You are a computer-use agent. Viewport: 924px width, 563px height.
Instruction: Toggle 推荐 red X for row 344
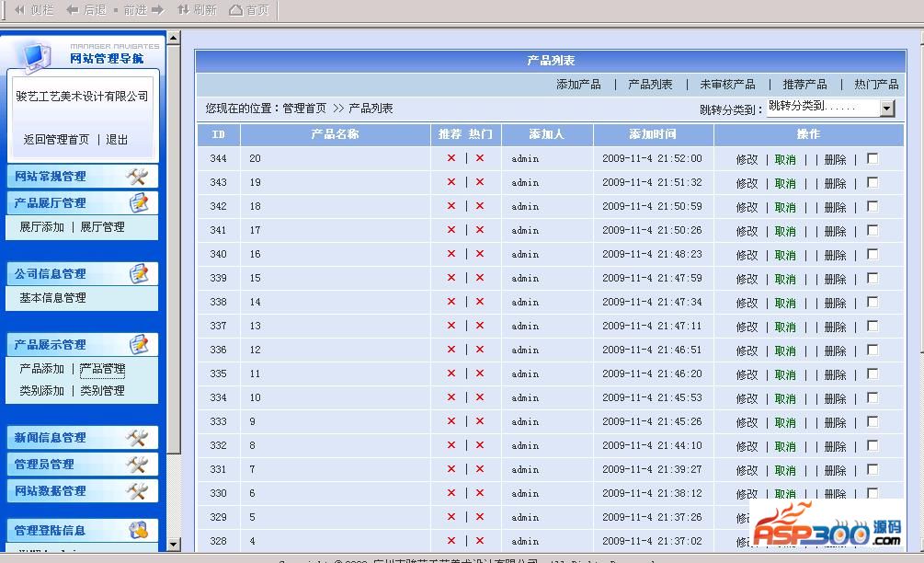pyautogui.click(x=451, y=158)
